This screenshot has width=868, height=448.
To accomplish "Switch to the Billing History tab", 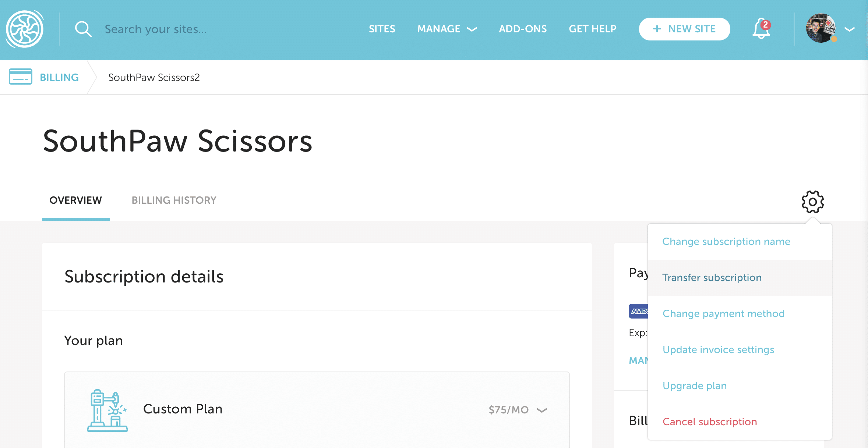I will tap(174, 200).
